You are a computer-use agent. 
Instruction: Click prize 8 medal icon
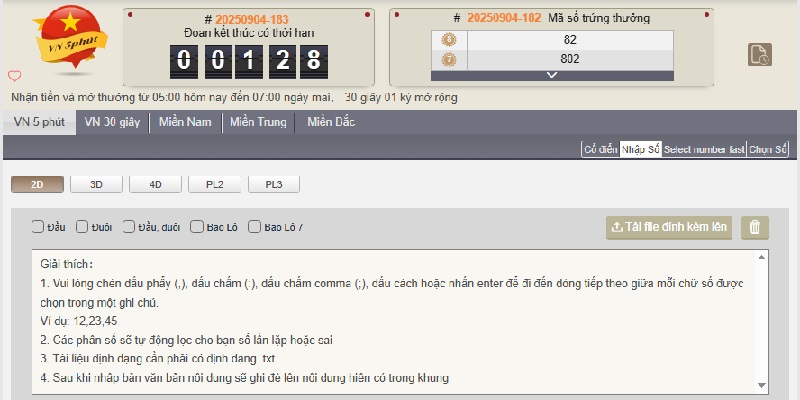(449, 40)
